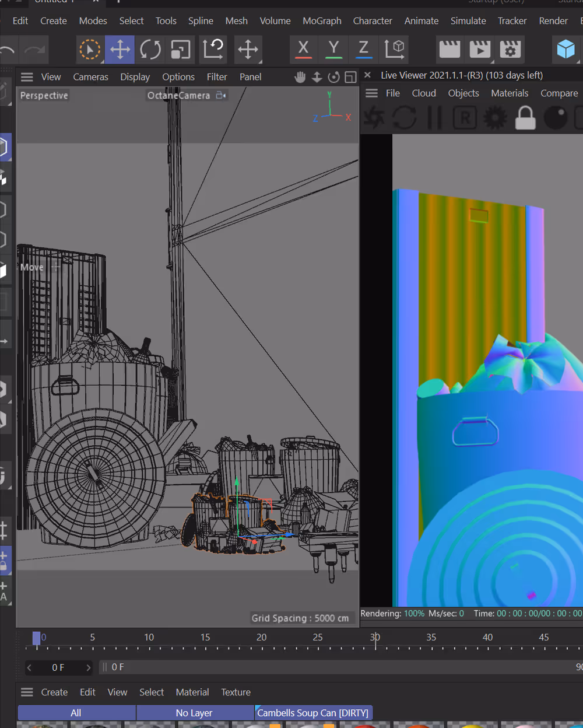The width and height of the screenshot is (583, 728).
Task: Choose the Scale tool
Action: tap(181, 50)
